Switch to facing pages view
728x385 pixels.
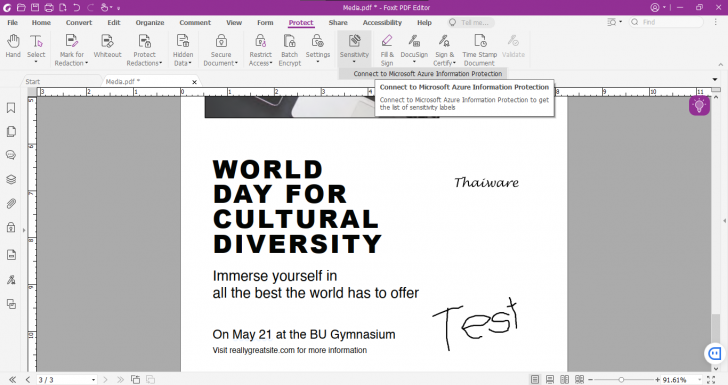(x=565, y=379)
